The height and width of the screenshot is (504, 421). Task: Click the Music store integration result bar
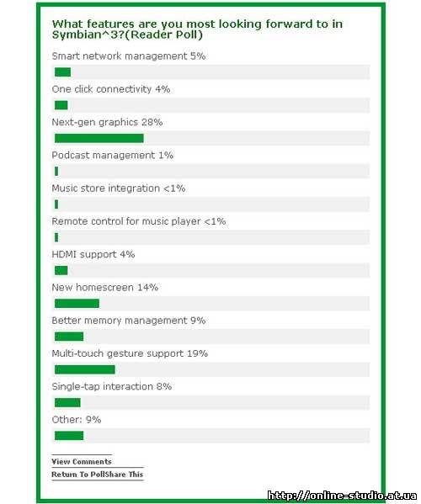[x=56, y=204]
